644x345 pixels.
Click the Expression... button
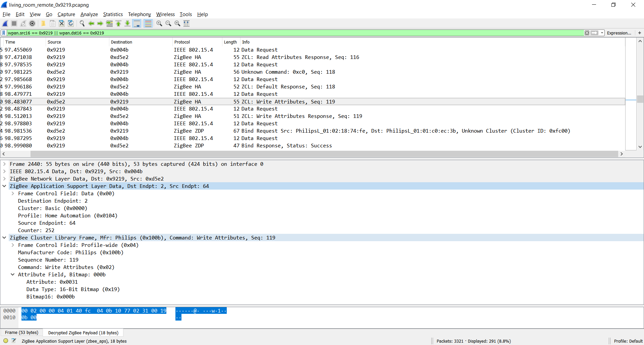point(619,33)
